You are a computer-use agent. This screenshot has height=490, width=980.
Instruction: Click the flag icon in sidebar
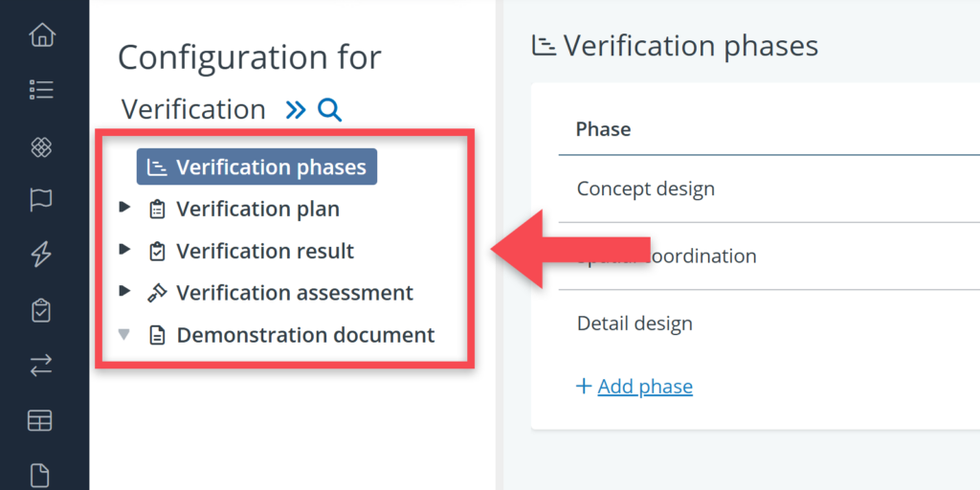pos(42,200)
